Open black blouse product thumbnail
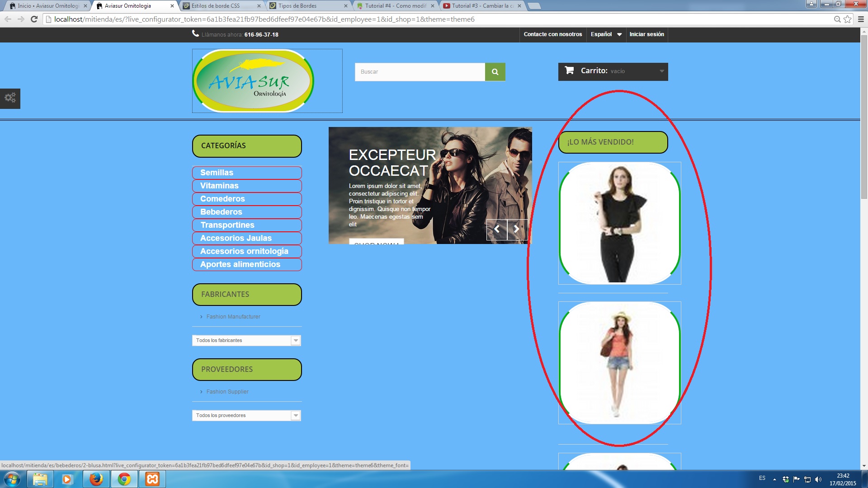Image resolution: width=868 pixels, height=488 pixels. [619, 223]
